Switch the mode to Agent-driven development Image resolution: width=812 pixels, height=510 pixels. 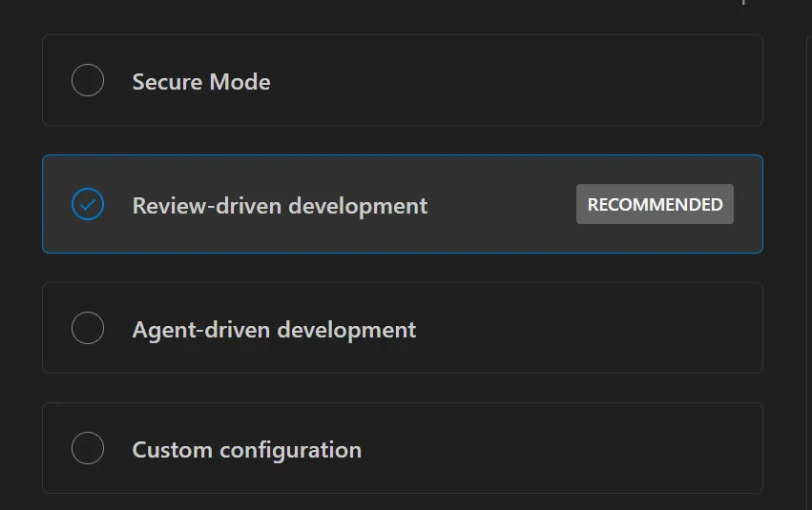(x=274, y=330)
